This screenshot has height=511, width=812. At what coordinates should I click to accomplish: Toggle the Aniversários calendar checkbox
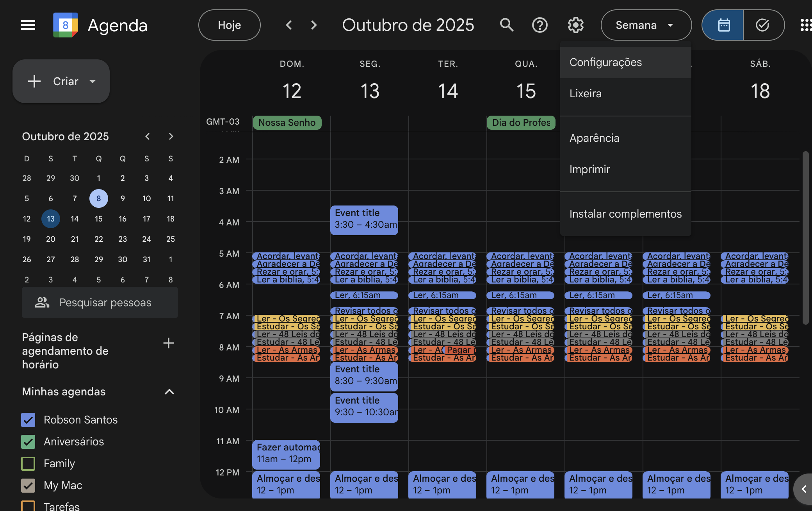pyautogui.click(x=28, y=442)
